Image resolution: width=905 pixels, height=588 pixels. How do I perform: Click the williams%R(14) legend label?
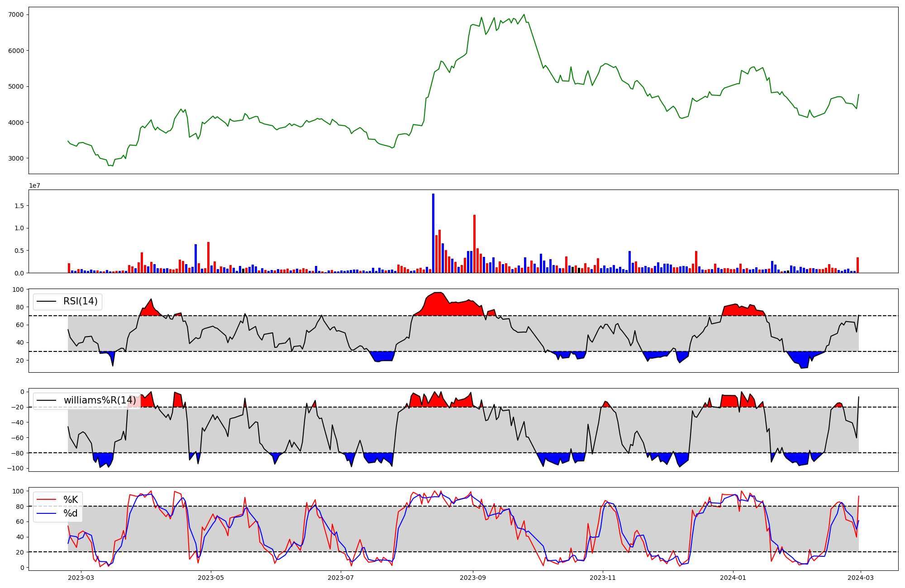tap(100, 400)
